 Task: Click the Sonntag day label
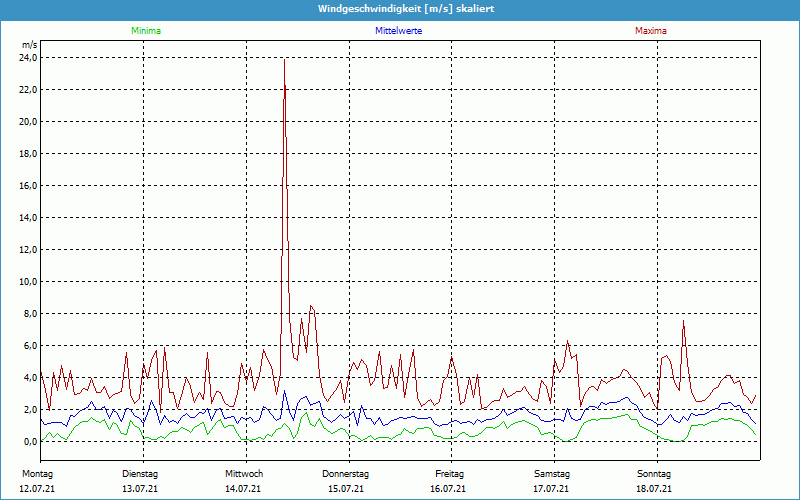click(654, 474)
